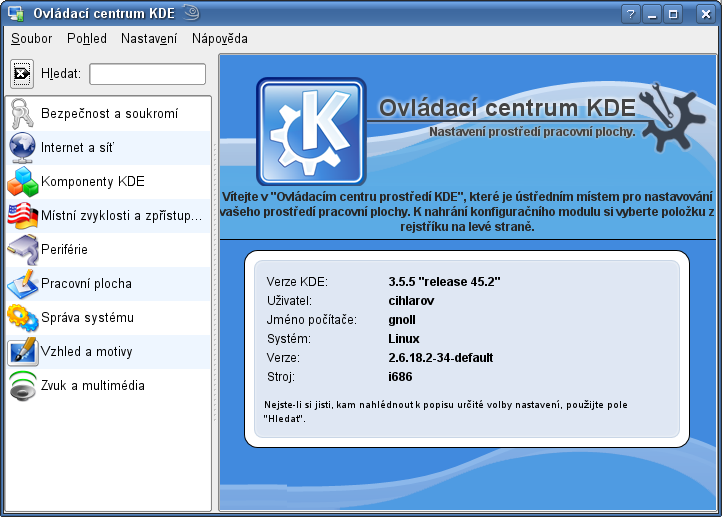Screen dimensions: 722x517
Task: Click the globe icon for Internet a síť
Action: 22,147
